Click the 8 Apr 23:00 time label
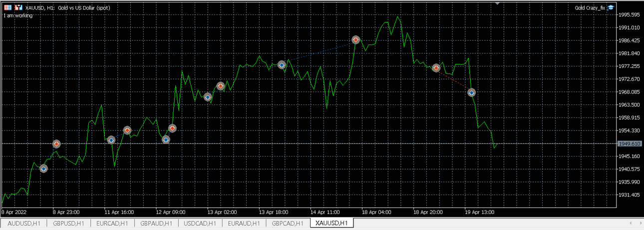This screenshot has height=230, width=644. point(67,212)
